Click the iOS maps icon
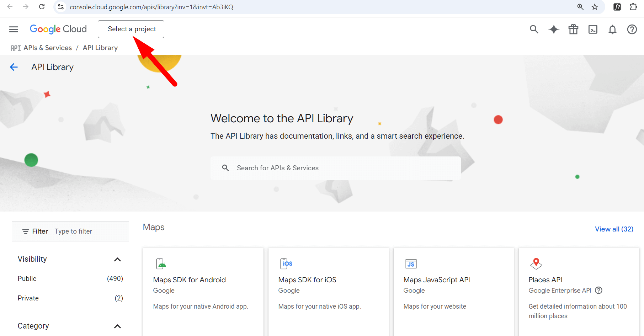 point(286,264)
